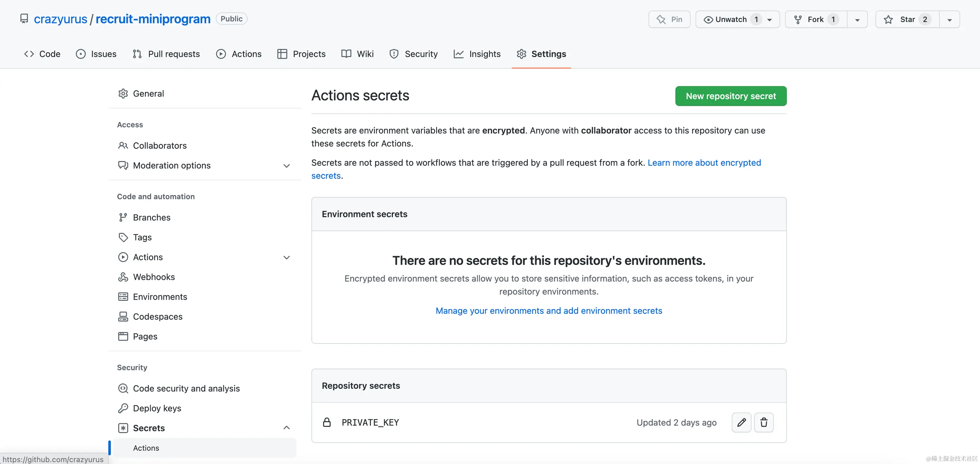This screenshot has height=464, width=980.
Task: Open the recruit-miniprogram repository link
Action: pos(153,19)
